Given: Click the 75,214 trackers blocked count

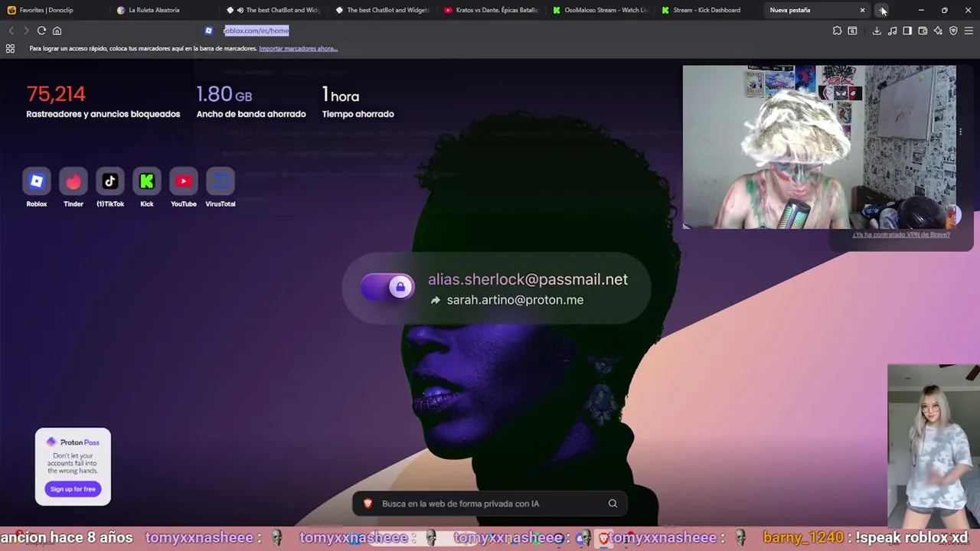Looking at the screenshot, I should click(56, 94).
